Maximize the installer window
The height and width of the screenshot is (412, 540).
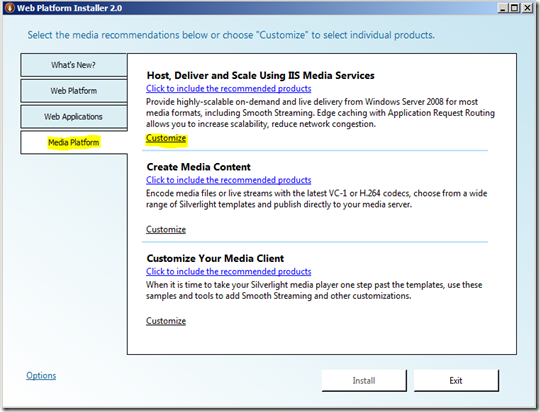[515, 8]
